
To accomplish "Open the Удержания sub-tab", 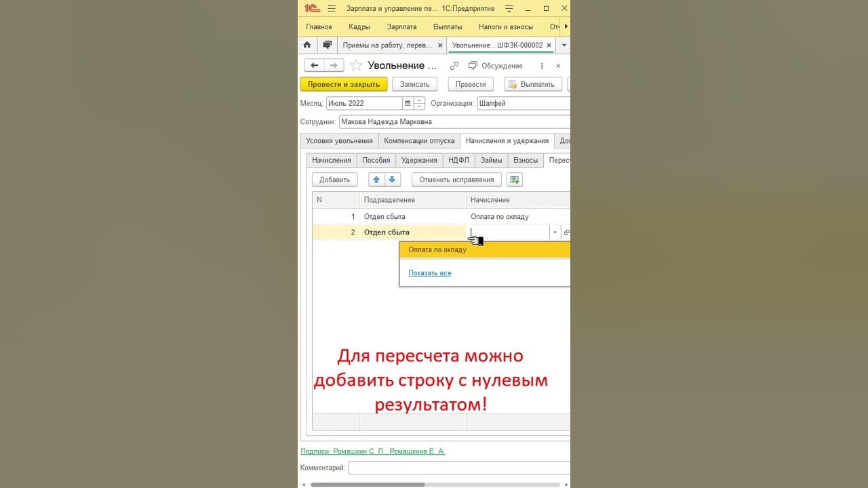I will (419, 161).
